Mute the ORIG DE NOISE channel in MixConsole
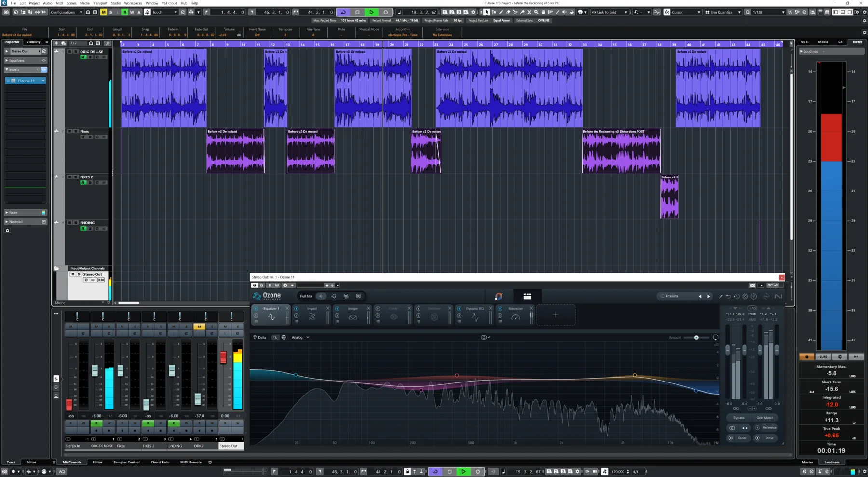868x477 pixels. (95, 327)
